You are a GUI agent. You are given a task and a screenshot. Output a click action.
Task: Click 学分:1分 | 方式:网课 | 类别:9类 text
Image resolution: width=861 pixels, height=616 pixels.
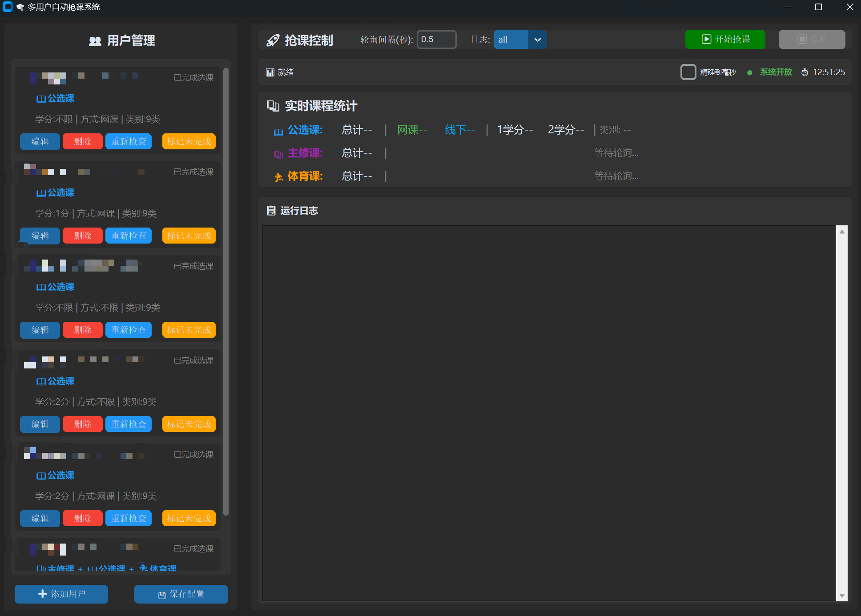[96, 213]
